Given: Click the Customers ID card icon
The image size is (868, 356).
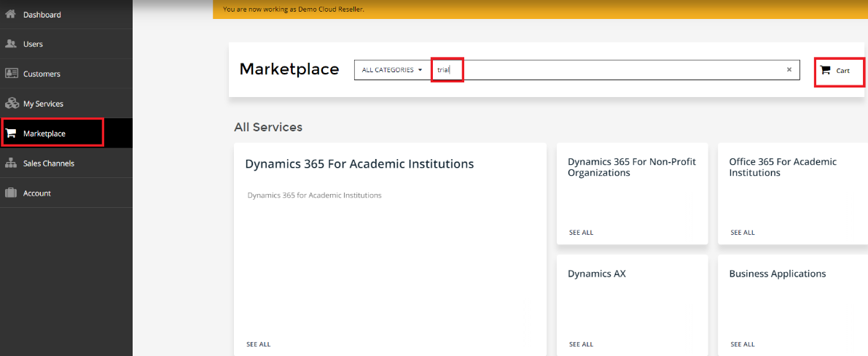Looking at the screenshot, I should coord(12,73).
